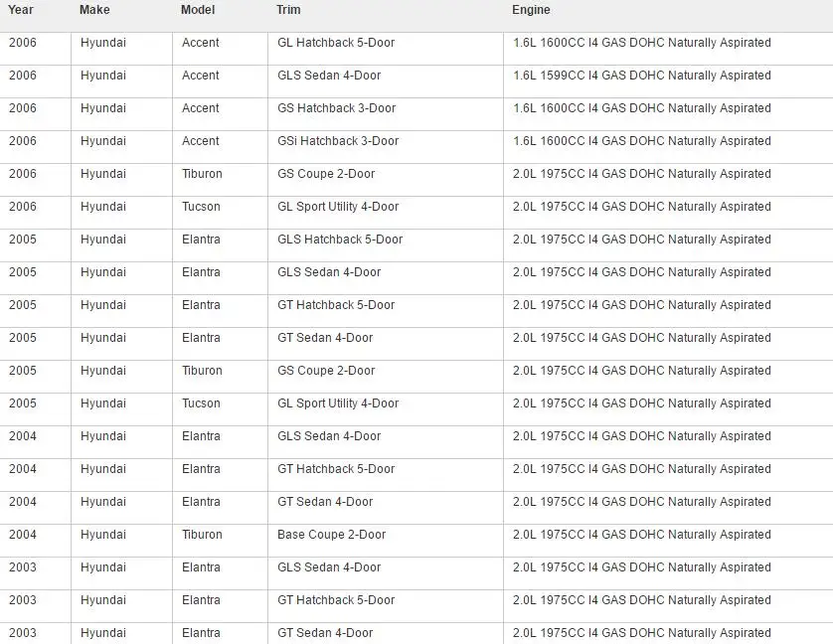Click the Tucson model cell in 2006 row

[201, 207]
